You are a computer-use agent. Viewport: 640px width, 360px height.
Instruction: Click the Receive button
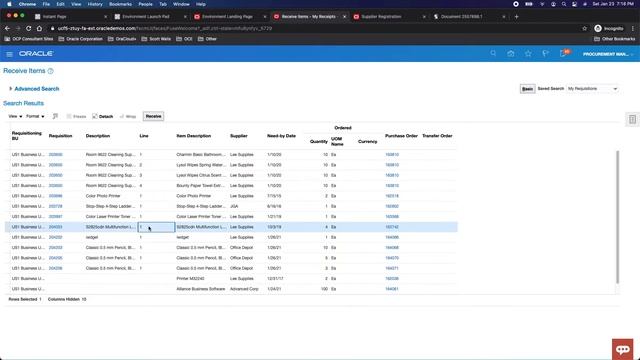point(153,116)
